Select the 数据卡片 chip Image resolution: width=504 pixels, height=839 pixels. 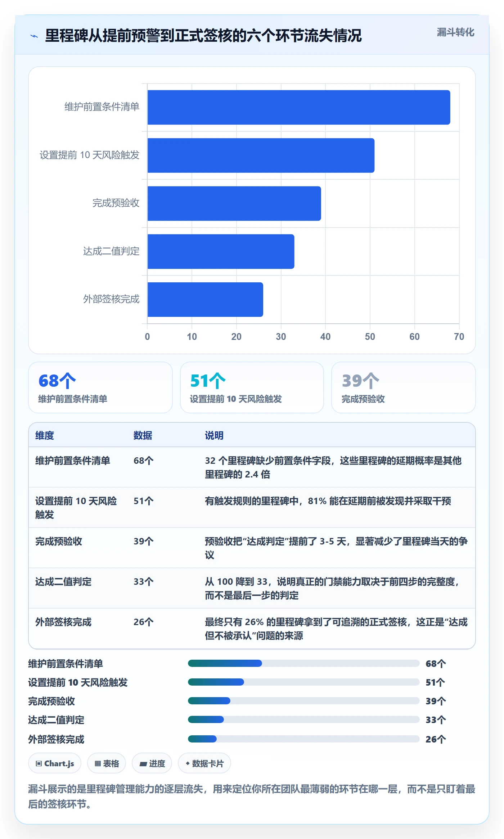point(204,763)
